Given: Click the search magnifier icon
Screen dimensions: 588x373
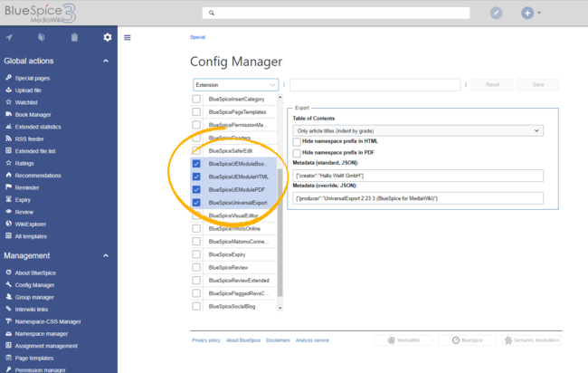Looking at the screenshot, I should [x=212, y=13].
